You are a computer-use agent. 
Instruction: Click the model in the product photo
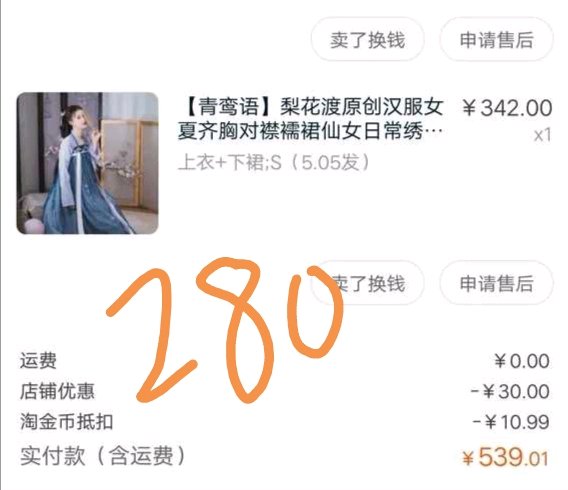[x=82, y=170]
